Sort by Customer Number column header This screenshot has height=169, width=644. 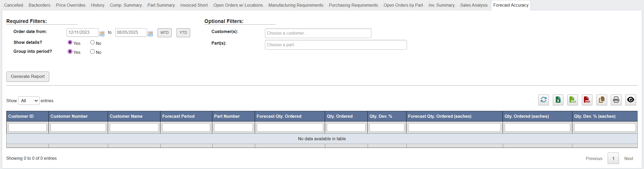click(x=78, y=116)
